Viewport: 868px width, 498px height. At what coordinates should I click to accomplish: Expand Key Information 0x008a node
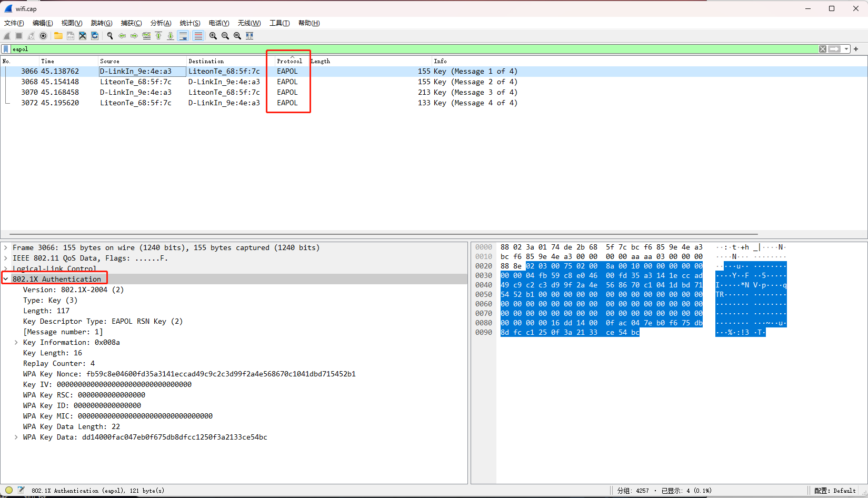click(x=16, y=342)
